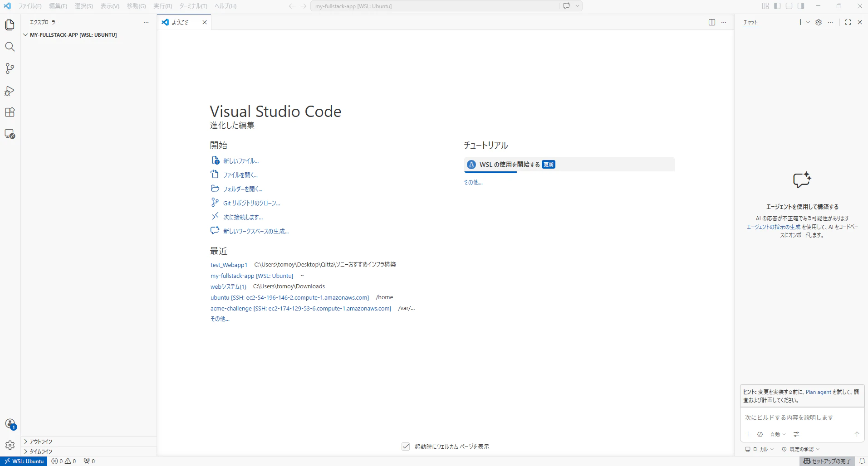Close the chat panel

pos(860,22)
